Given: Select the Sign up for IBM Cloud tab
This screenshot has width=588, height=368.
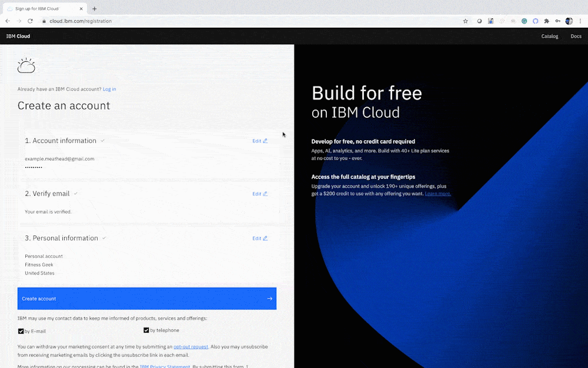Looking at the screenshot, I should tap(45, 9).
